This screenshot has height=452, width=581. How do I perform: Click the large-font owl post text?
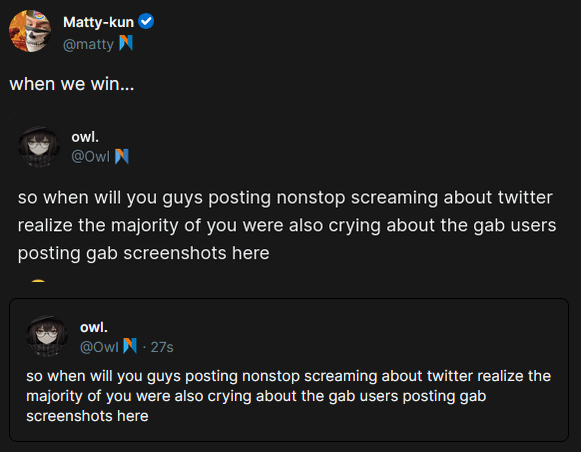pos(287,225)
